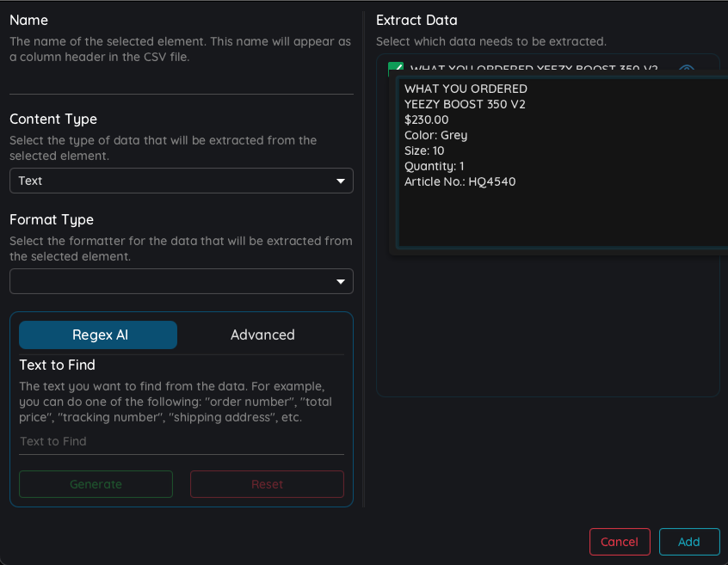Click the Content Type dropdown arrow

(x=340, y=181)
